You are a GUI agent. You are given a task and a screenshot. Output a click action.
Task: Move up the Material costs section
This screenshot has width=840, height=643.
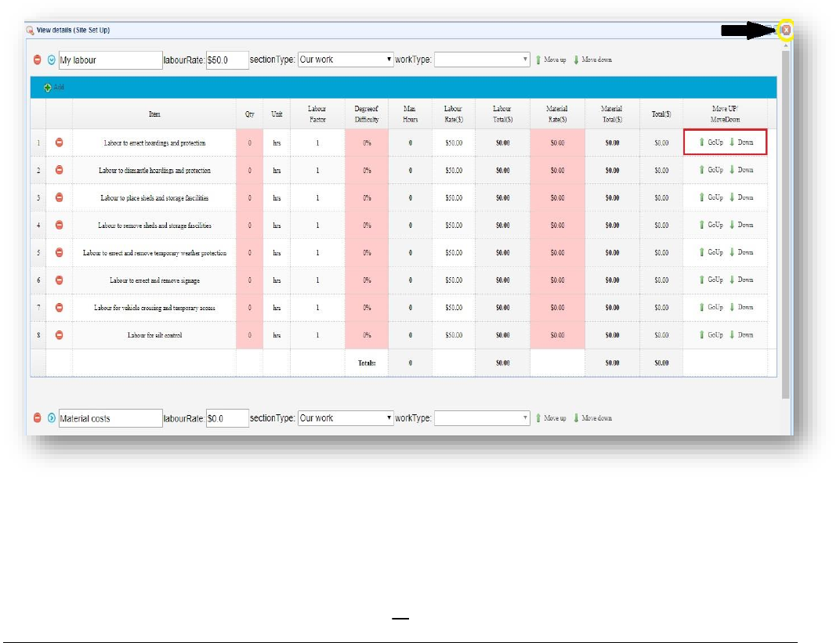[551, 418]
